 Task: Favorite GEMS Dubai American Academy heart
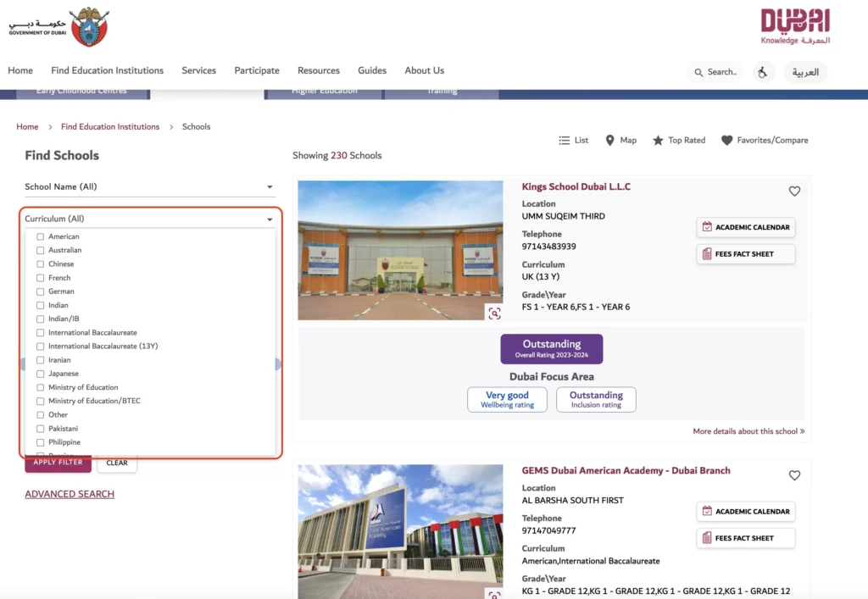click(x=794, y=475)
